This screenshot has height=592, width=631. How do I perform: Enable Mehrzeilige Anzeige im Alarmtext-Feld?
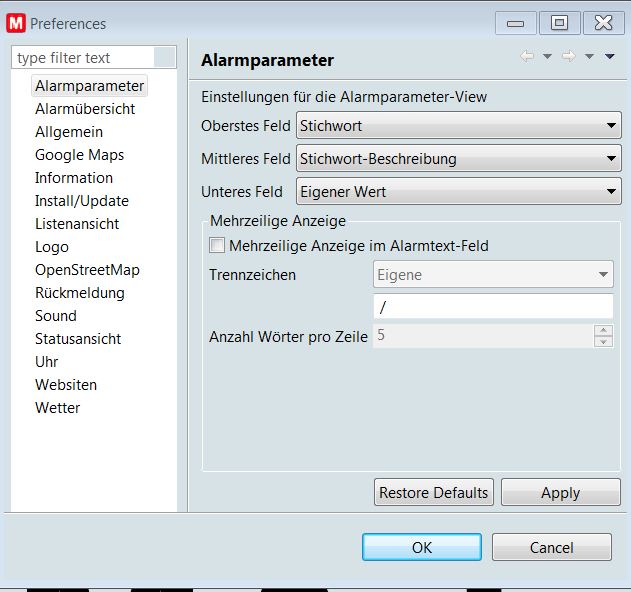pyautogui.click(x=217, y=245)
